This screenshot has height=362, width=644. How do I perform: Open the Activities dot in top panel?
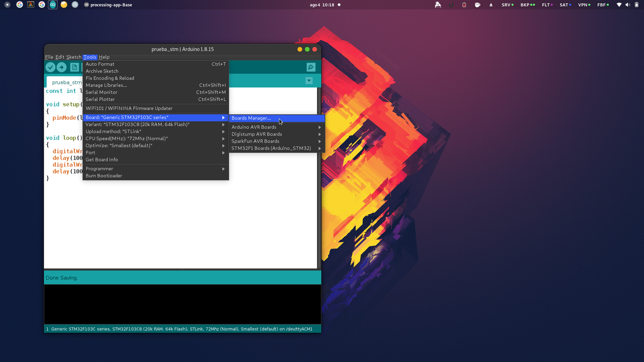pyautogui.click(x=7, y=5)
